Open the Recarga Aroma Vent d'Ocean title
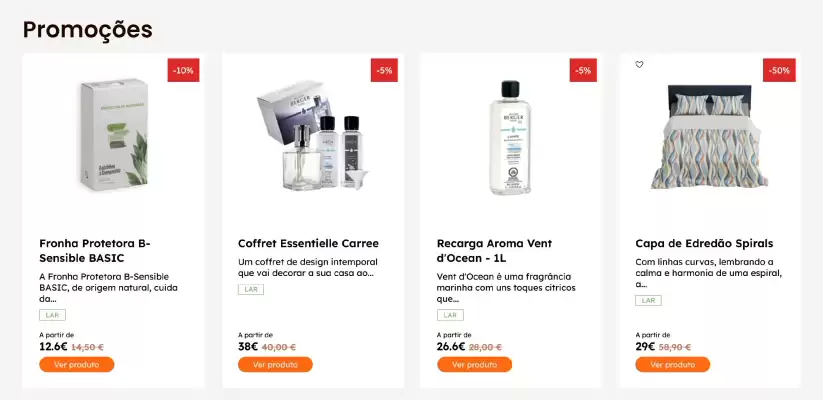This screenshot has height=400, width=823. (494, 251)
